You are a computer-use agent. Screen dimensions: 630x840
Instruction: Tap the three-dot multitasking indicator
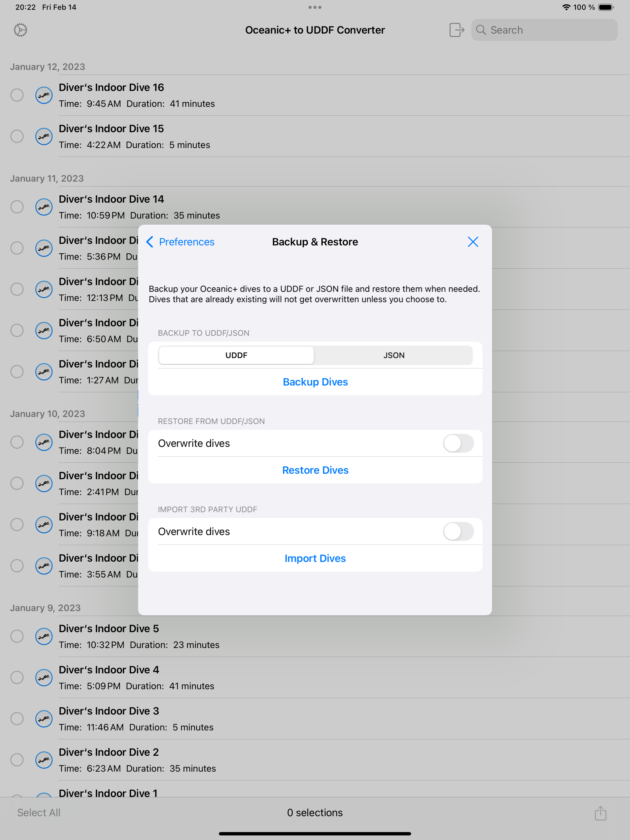tap(315, 7)
